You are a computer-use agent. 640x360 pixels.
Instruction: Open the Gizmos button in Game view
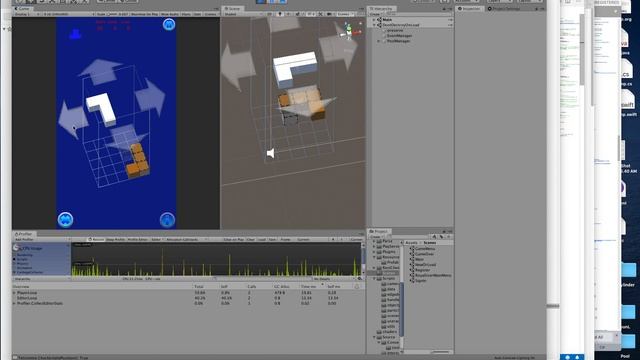click(211, 14)
